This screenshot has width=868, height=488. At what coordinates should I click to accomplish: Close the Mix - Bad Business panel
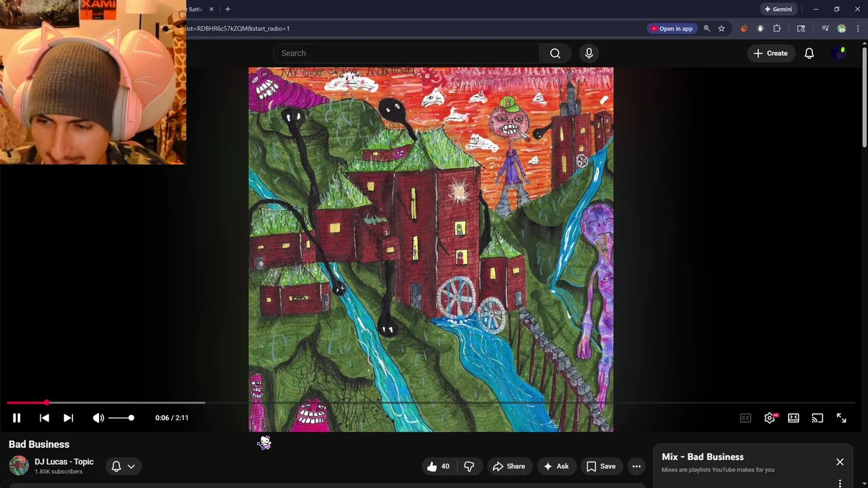coord(840,462)
